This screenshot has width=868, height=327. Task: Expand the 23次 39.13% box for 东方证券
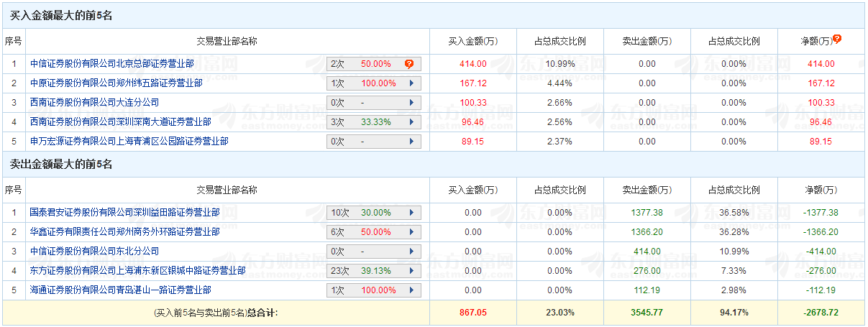(x=373, y=271)
